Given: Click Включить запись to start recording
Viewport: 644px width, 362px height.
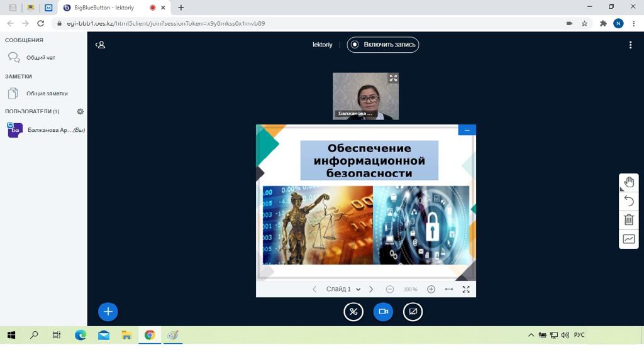Looking at the screenshot, I should pos(383,45).
